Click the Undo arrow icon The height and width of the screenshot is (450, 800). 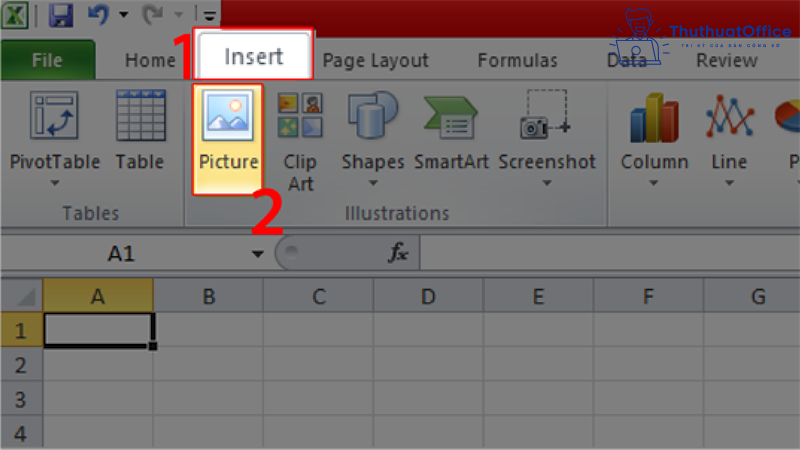click(x=97, y=15)
